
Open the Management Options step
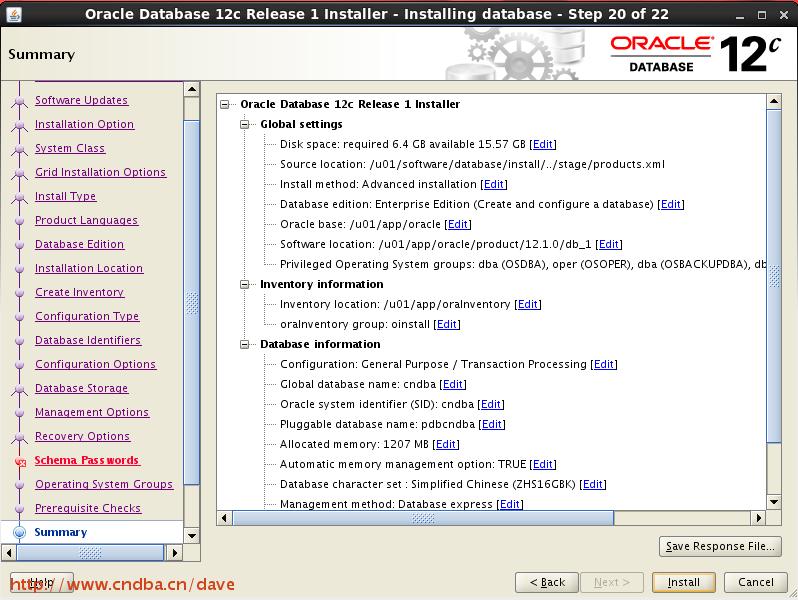pos(92,412)
